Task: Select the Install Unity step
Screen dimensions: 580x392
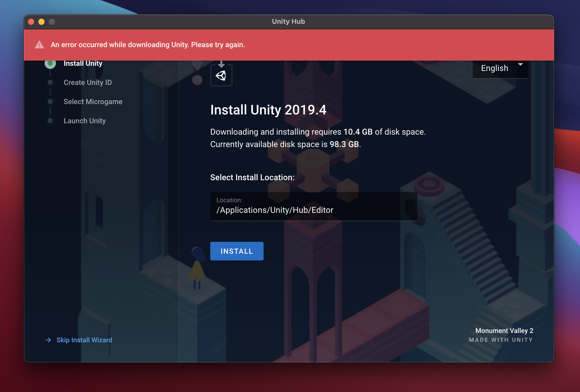Action: [x=83, y=63]
